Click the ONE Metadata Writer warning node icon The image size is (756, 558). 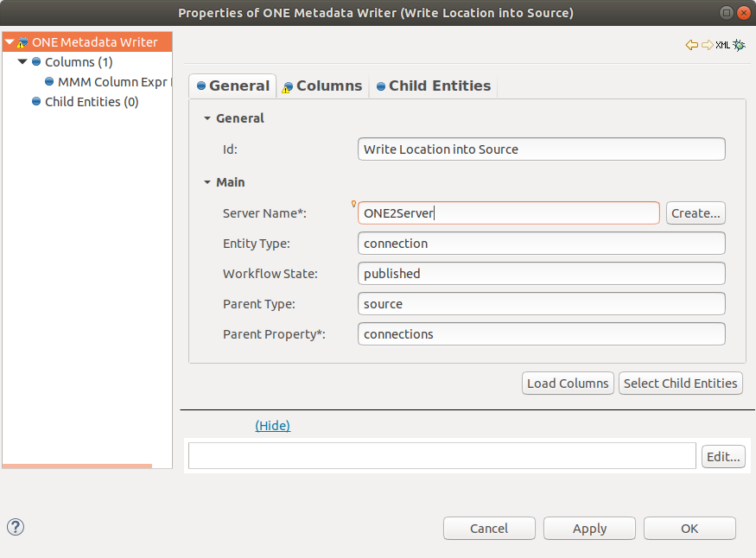tap(22, 42)
